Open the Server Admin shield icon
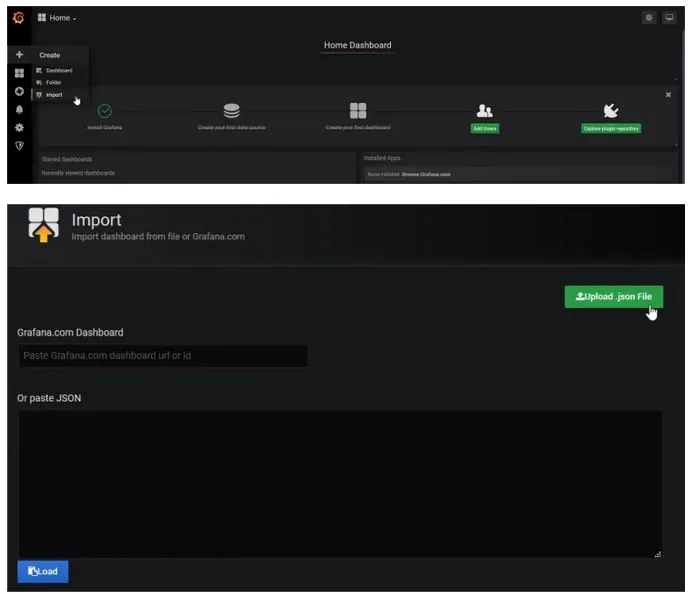This screenshot has height=594, width=692. pyautogui.click(x=19, y=146)
